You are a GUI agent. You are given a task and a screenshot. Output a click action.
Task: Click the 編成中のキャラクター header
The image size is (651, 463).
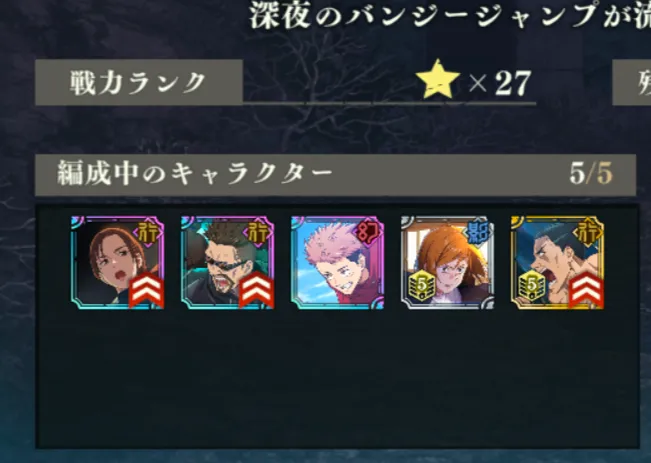(x=194, y=173)
